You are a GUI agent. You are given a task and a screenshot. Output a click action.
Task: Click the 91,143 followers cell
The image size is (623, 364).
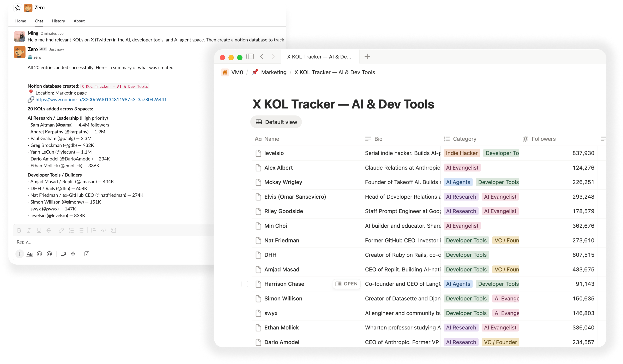coord(559,284)
